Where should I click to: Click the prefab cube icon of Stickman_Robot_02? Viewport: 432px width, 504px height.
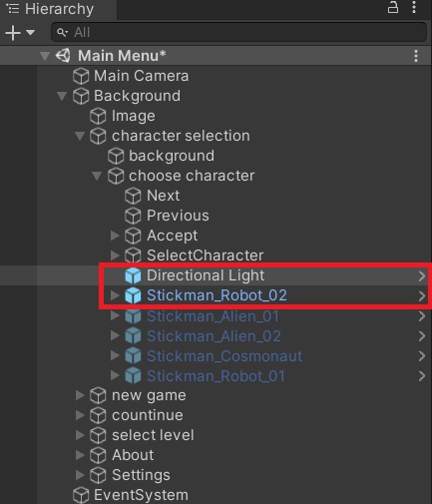click(x=133, y=295)
